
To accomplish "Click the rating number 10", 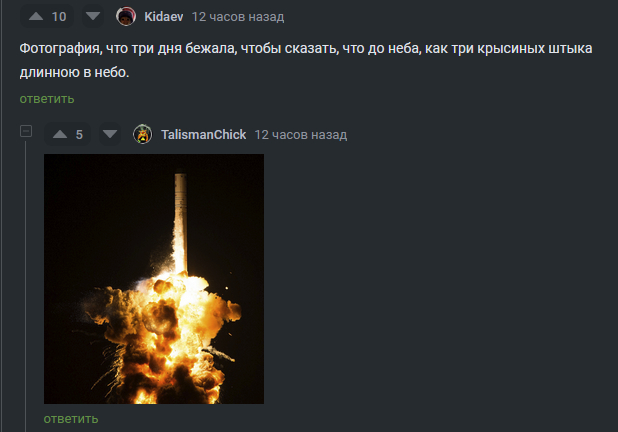I will [59, 17].
